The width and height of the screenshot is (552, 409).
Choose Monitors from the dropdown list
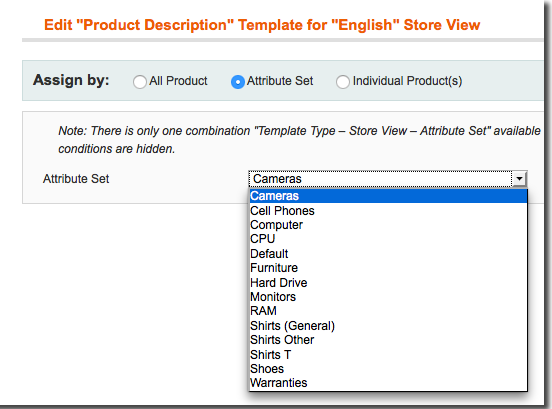click(x=388, y=297)
